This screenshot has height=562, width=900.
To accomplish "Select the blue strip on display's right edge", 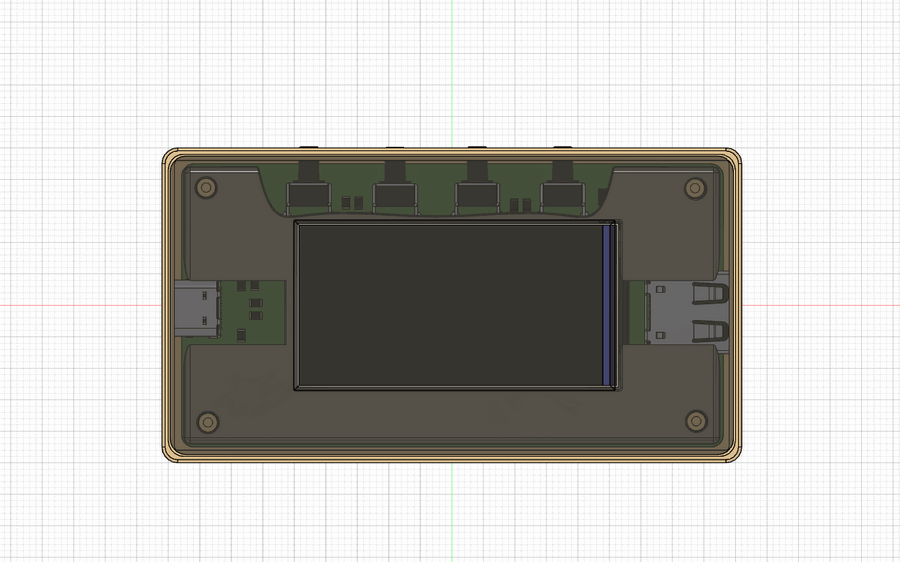I will click(606, 305).
